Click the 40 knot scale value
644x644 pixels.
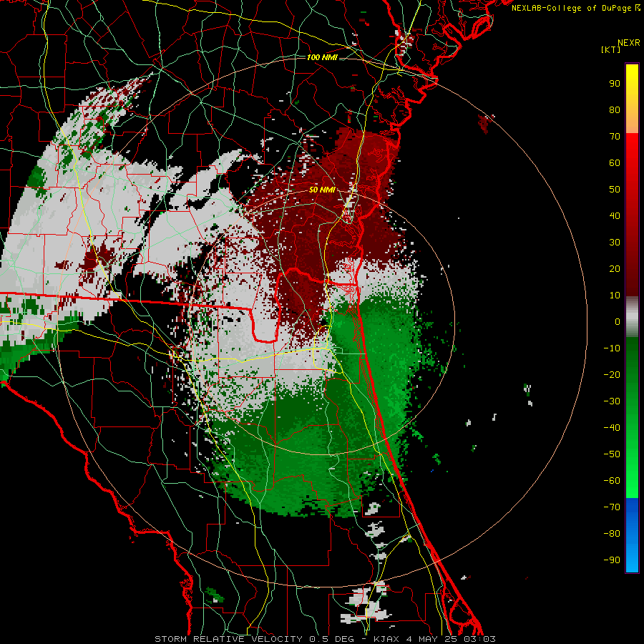615,216
